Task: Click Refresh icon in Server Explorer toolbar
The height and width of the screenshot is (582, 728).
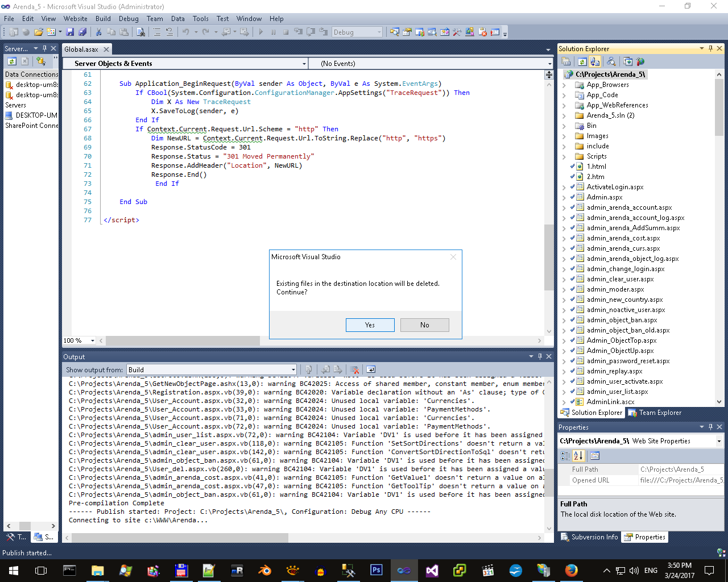Action: 12,61
